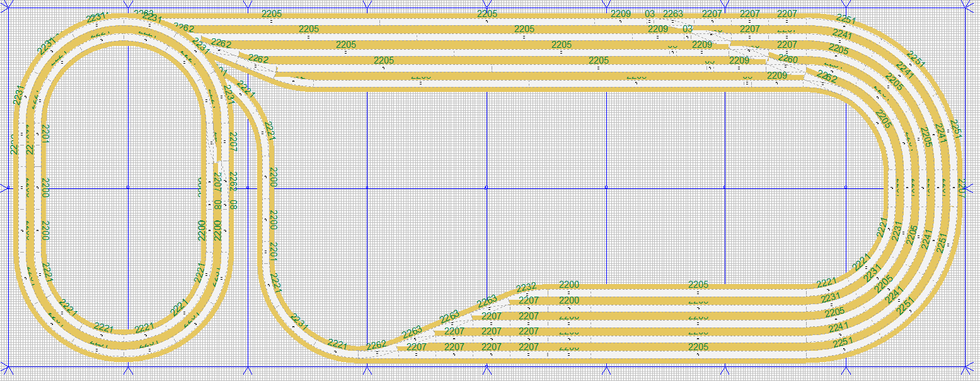Select the 2241 curve below the top 2251
The height and width of the screenshot is (381, 980).
[842, 34]
